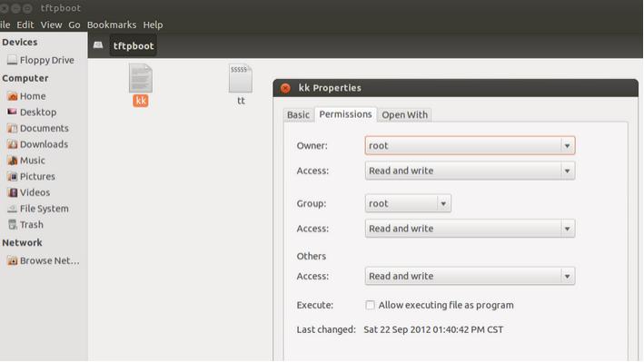Click the drive icon in location bar
The image size is (644, 362).
(x=98, y=45)
